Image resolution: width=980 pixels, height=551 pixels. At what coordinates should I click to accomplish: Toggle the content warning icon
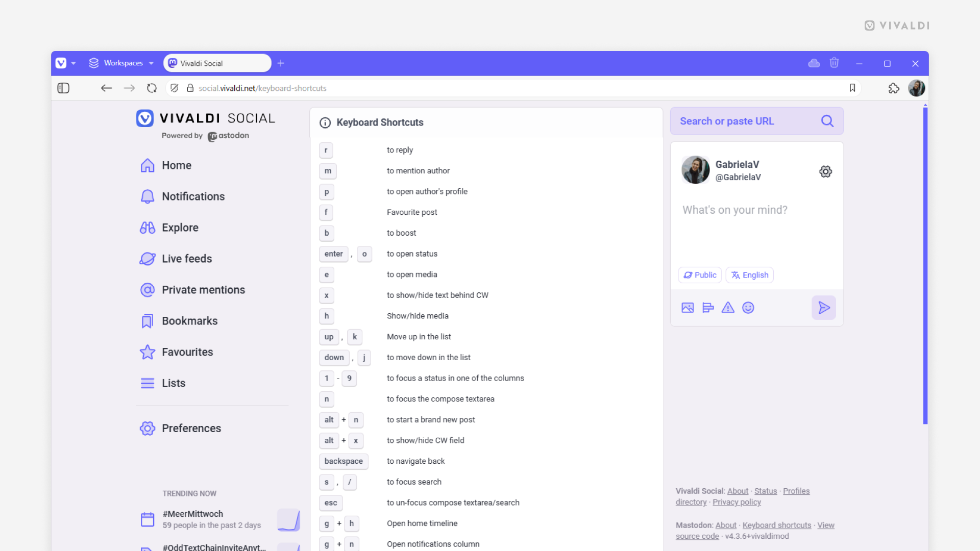point(728,308)
